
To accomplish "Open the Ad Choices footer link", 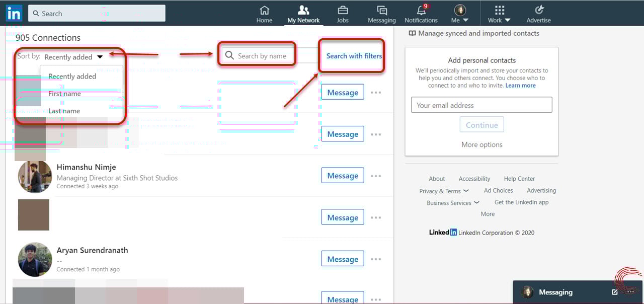I will tap(499, 191).
